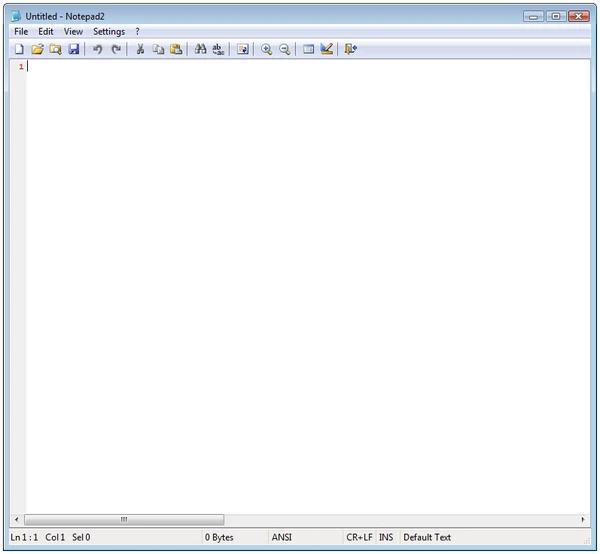
Task: Click the Default Text scheme in status bar
Action: (x=427, y=538)
